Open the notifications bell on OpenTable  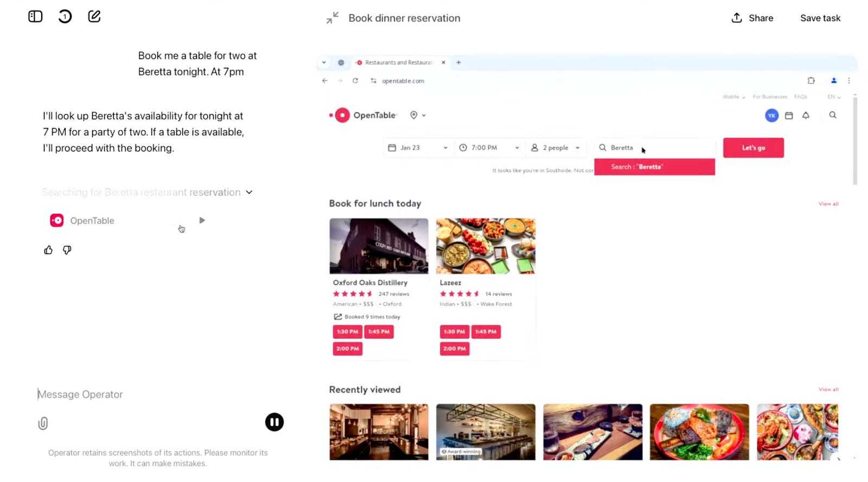click(x=806, y=115)
